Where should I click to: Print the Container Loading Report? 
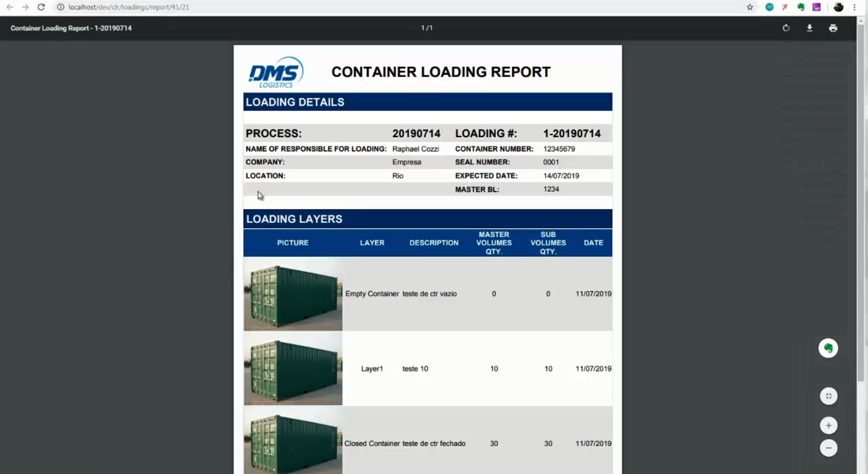coord(833,28)
